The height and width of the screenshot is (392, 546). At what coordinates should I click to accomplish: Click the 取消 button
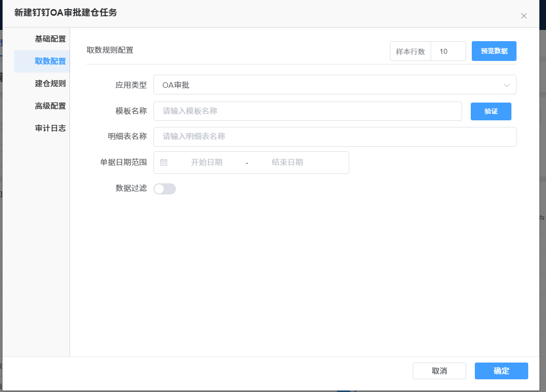(439, 371)
